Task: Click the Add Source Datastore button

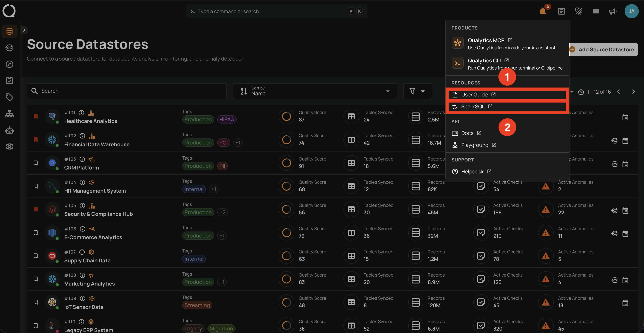Action: pyautogui.click(x=603, y=50)
